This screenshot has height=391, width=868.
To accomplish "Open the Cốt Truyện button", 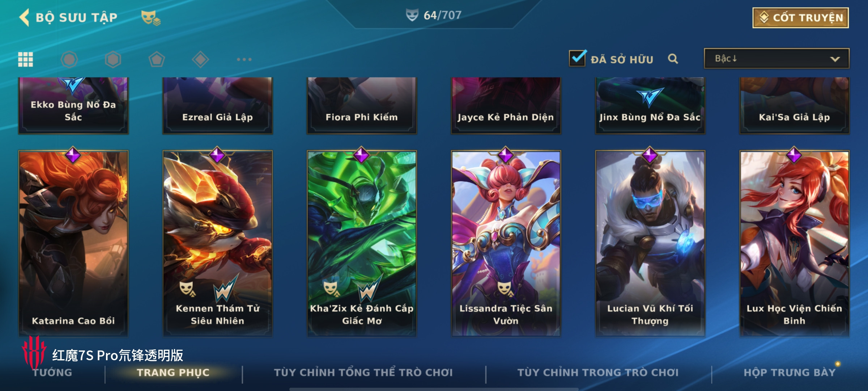I will tap(800, 18).
